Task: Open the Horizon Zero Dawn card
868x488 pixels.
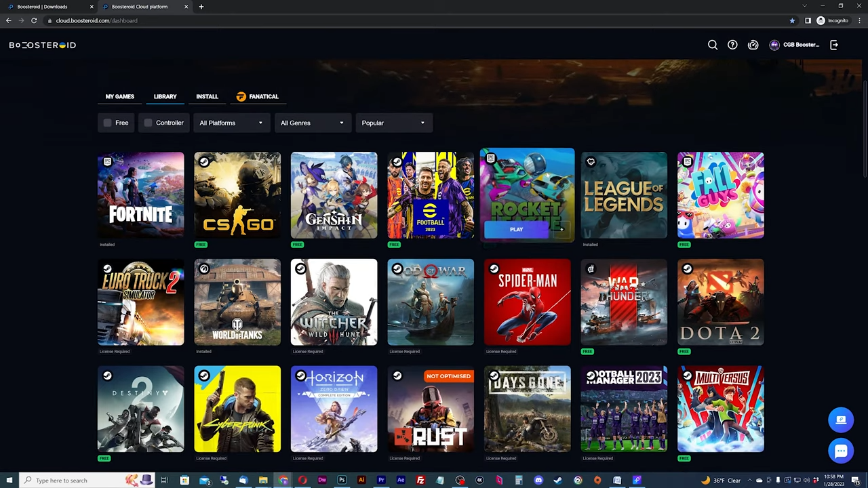Action: point(334,409)
